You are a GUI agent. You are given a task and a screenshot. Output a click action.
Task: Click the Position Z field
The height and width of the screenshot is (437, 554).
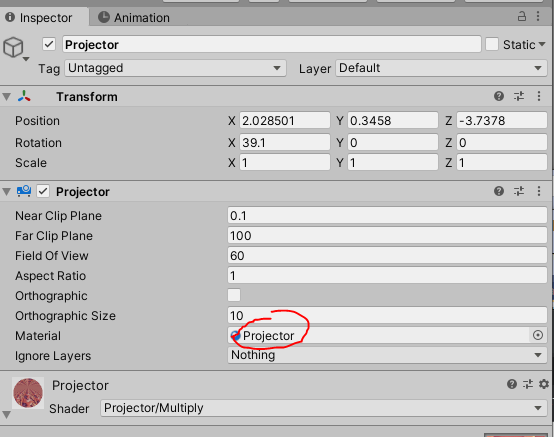click(502, 120)
